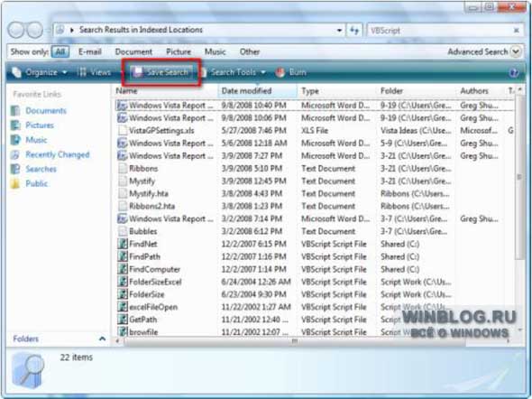Click the Pictures icon in Favorite Links
The height and width of the screenshot is (399, 532).
(15, 125)
